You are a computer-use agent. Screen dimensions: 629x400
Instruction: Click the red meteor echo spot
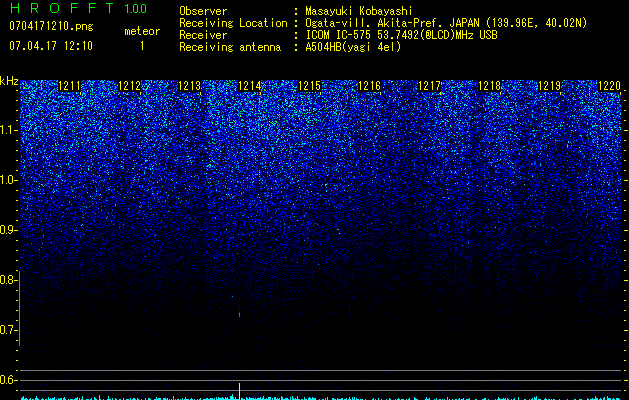point(239,315)
